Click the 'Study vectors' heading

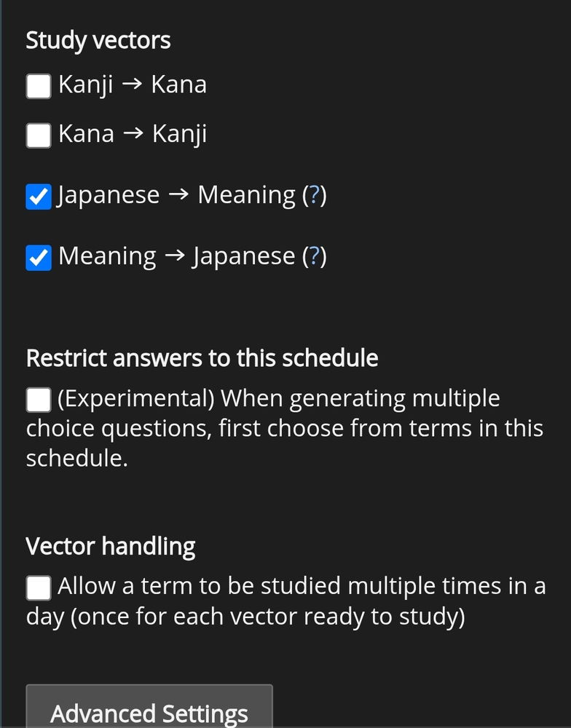pos(98,40)
